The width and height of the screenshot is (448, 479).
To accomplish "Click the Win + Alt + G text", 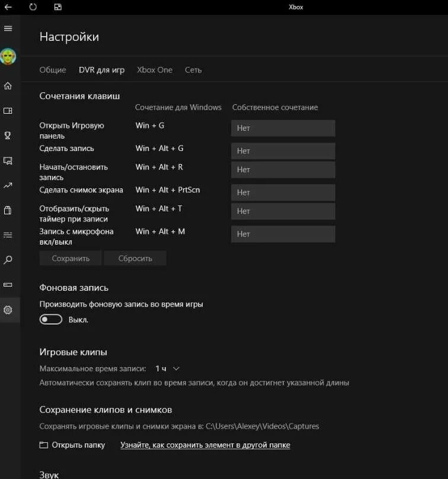I will pyautogui.click(x=159, y=149).
